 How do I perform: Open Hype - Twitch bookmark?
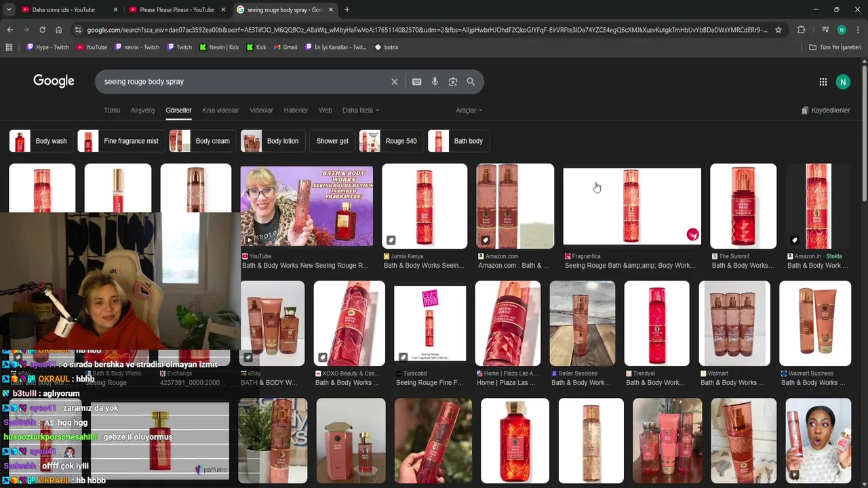pos(47,47)
